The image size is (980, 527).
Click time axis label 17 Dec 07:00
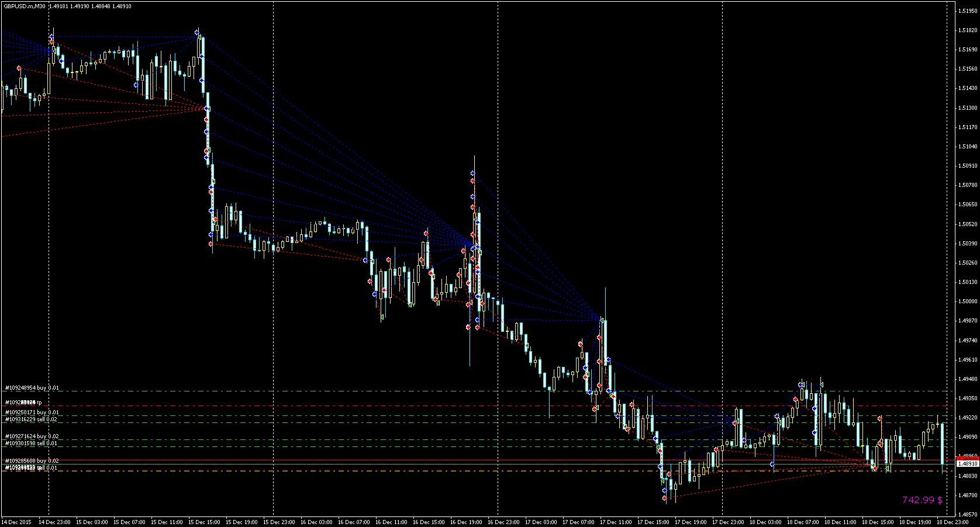[578, 522]
